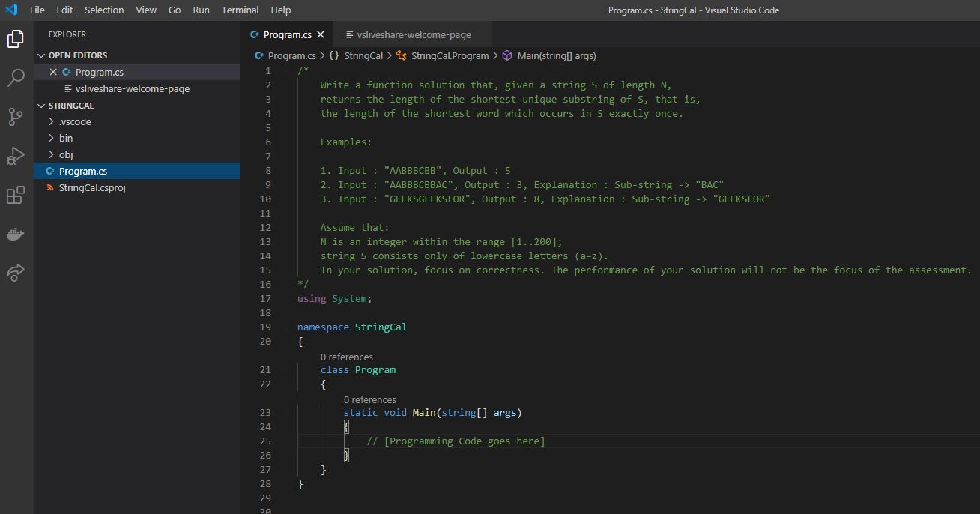Open the Run and Debug icon
Screen dimensions: 980x514
tap(16, 156)
